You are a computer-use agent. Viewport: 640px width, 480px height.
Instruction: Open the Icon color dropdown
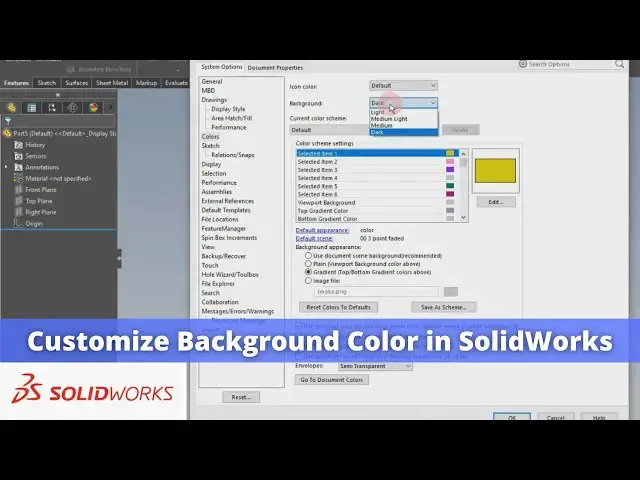[x=403, y=86]
